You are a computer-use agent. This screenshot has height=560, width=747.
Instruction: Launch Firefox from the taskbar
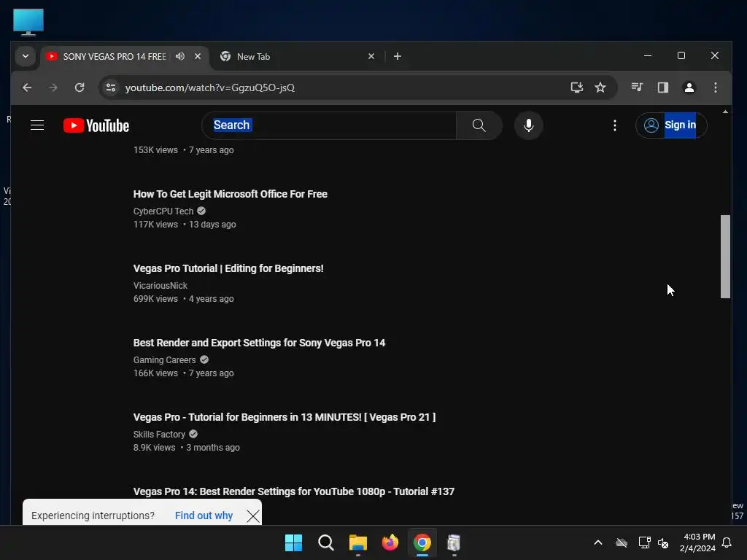click(390, 542)
